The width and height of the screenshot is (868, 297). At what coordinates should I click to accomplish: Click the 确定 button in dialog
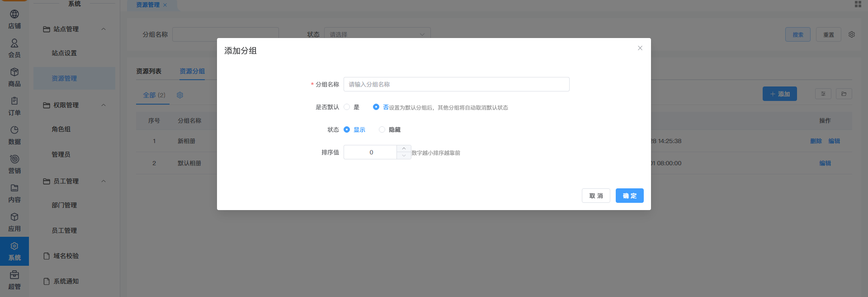(x=629, y=196)
